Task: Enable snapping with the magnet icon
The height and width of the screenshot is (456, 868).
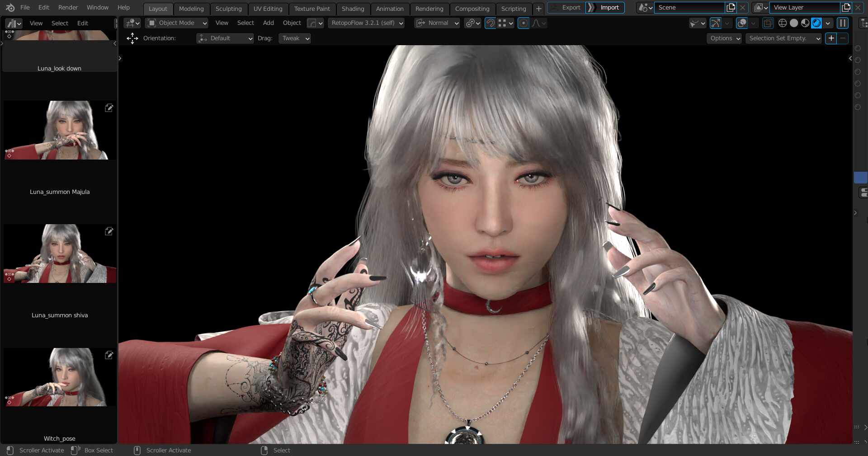Action: pyautogui.click(x=491, y=23)
